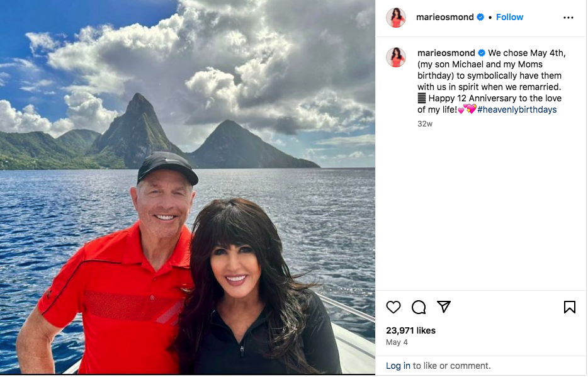Open comments via speech bubble icon
Viewport: 588px width, 377px height.
point(419,307)
